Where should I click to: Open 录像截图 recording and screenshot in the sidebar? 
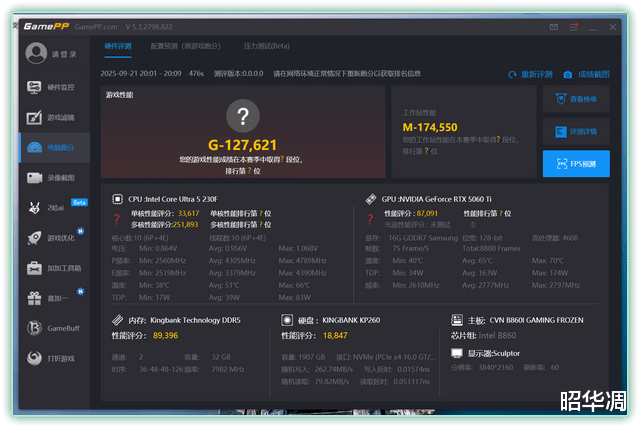click(x=54, y=177)
